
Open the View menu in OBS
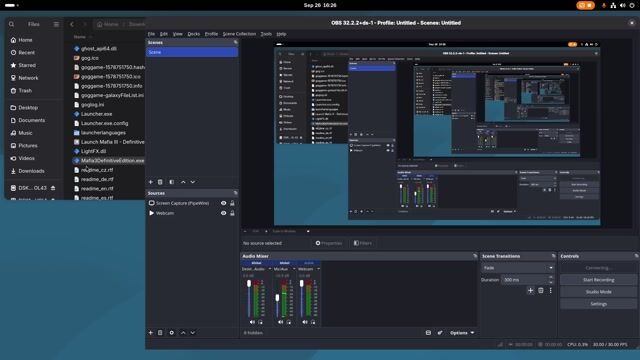pos(178,34)
